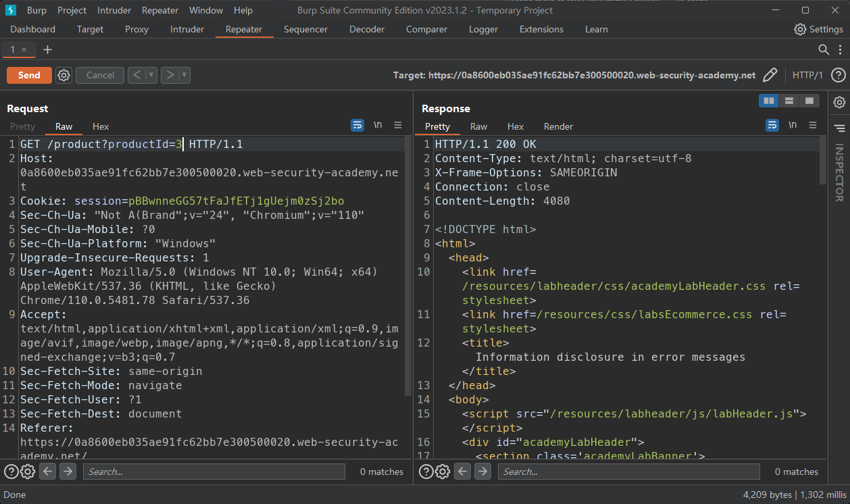Open Inspector settings gear icon
The image size is (850, 504).
pyautogui.click(x=839, y=102)
